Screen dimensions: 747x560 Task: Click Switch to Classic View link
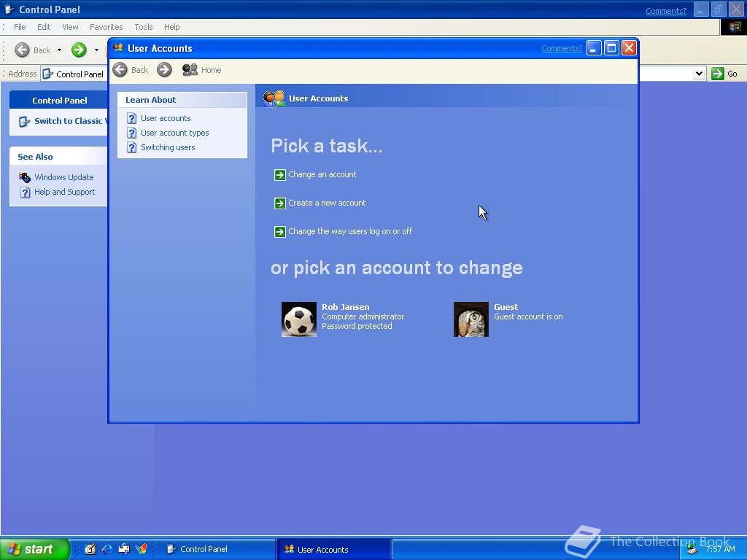(71, 121)
